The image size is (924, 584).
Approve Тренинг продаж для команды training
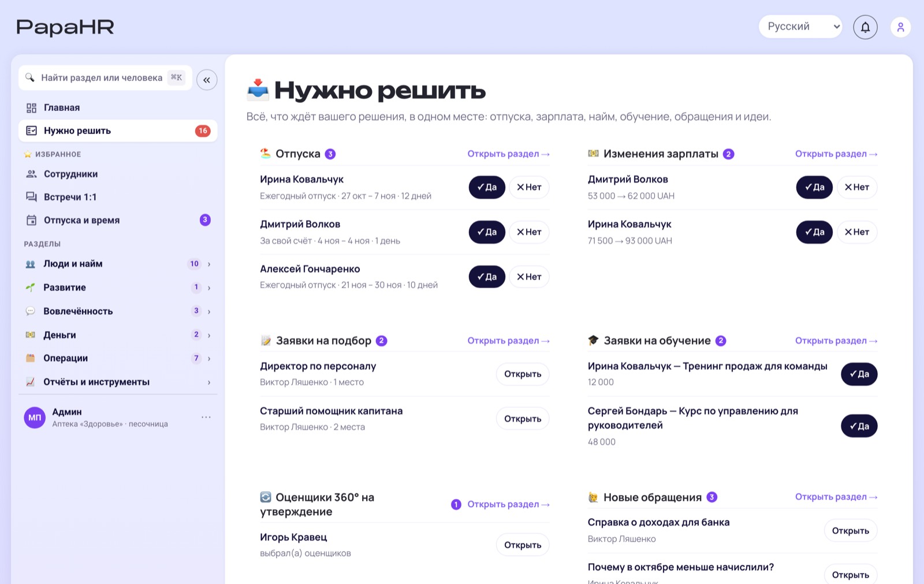click(859, 374)
